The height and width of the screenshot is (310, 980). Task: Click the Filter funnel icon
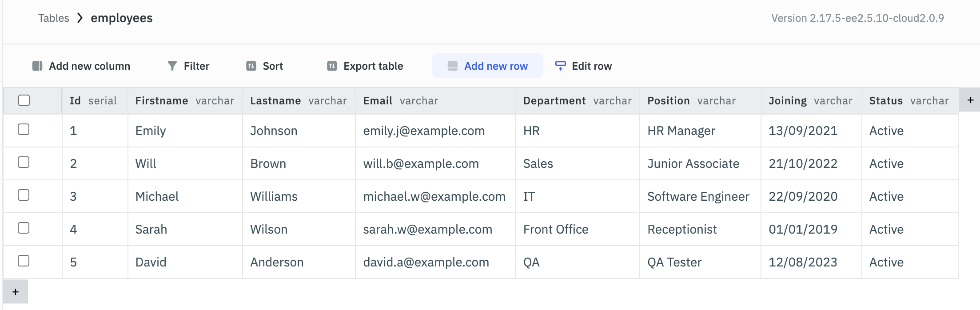point(172,66)
